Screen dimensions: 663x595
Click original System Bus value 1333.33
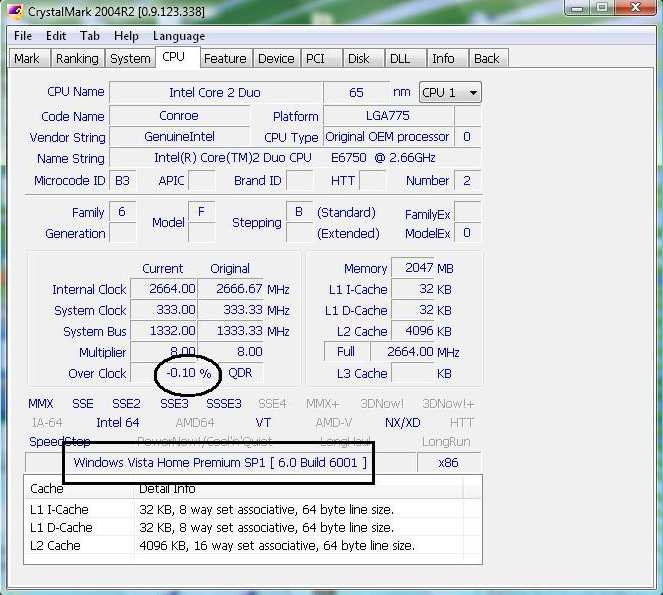tap(230, 331)
